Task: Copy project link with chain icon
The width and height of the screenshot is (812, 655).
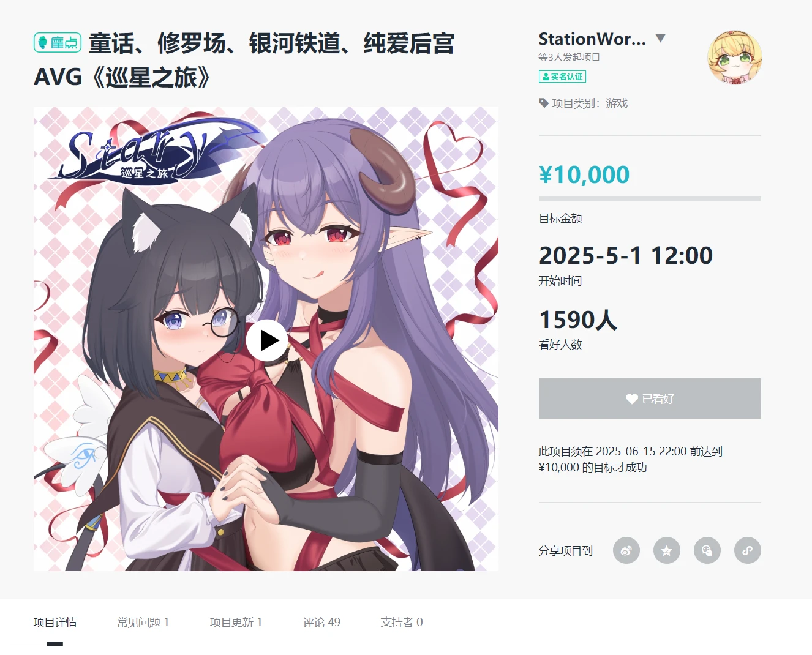Action: tap(747, 550)
